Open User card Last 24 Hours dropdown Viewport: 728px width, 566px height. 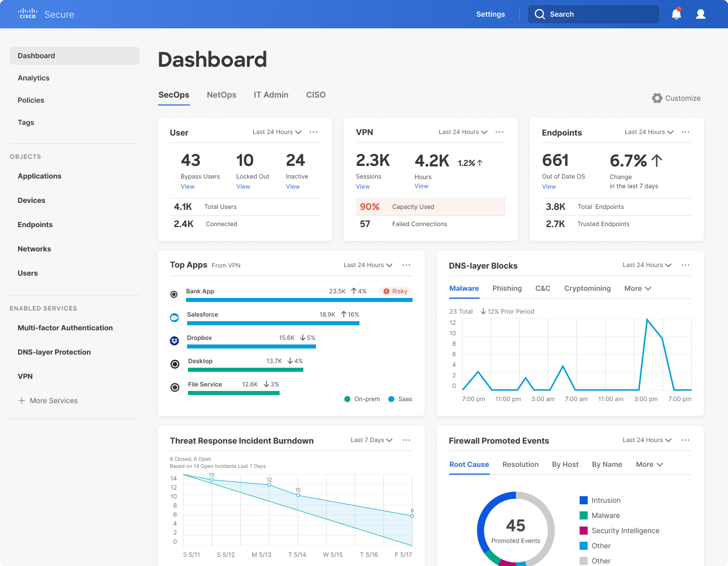(x=277, y=132)
